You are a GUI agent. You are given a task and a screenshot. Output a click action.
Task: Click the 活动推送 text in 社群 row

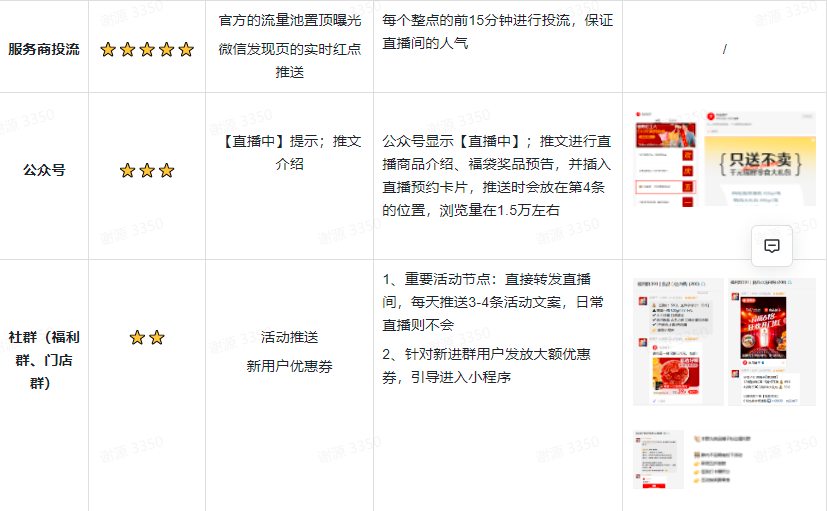click(x=289, y=337)
